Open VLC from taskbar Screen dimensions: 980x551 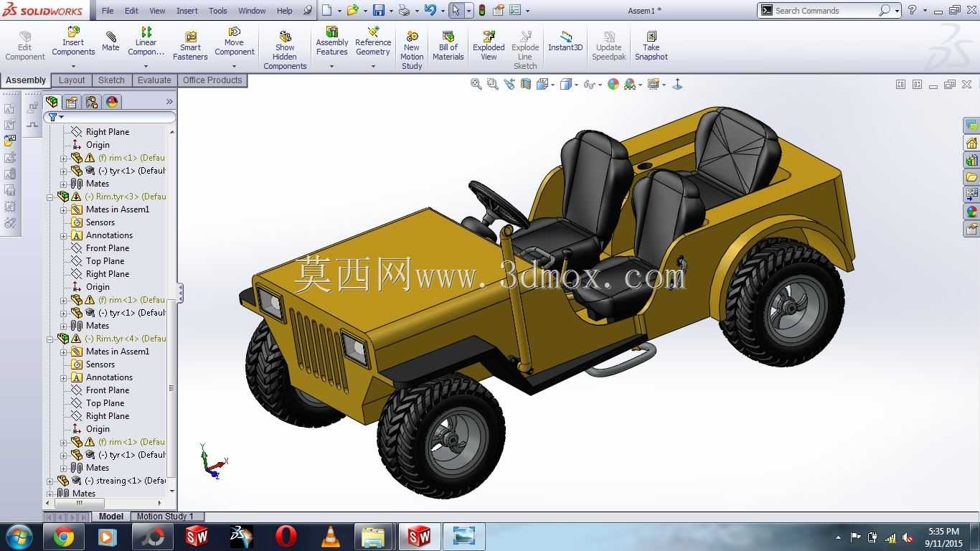330,536
